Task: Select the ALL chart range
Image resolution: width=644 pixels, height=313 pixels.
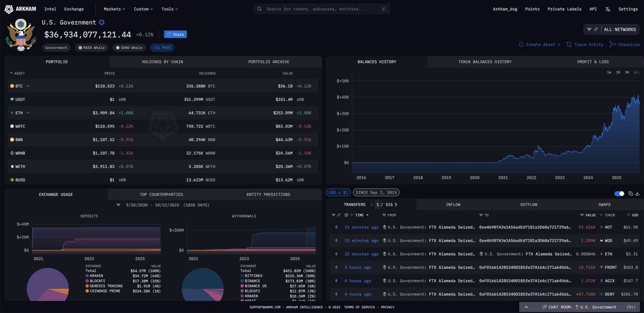Action: (636, 72)
